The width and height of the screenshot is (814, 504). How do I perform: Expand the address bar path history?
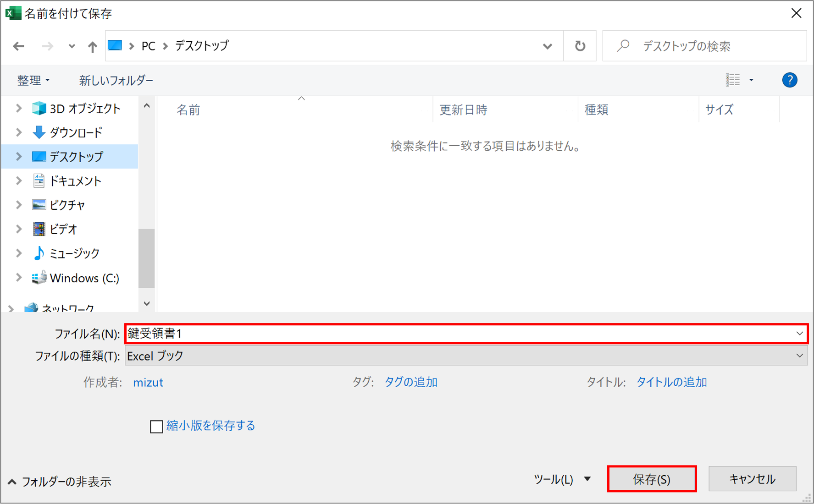(x=547, y=46)
